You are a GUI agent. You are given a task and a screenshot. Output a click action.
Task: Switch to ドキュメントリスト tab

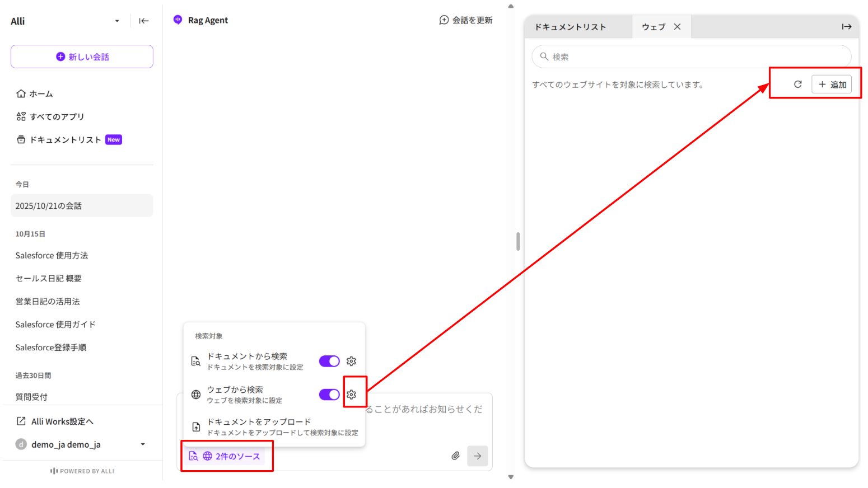coord(570,27)
